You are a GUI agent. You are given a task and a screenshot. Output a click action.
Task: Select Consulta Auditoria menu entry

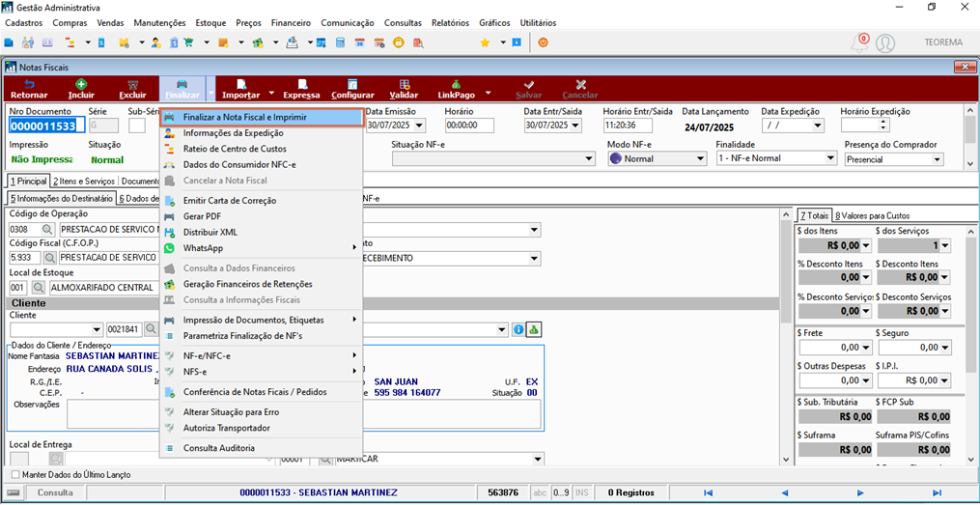tap(262, 448)
